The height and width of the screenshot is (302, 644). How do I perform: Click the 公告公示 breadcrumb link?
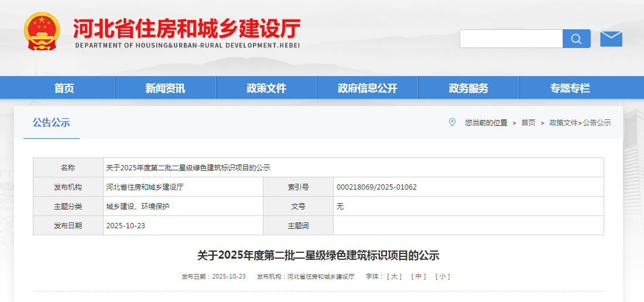click(x=597, y=122)
